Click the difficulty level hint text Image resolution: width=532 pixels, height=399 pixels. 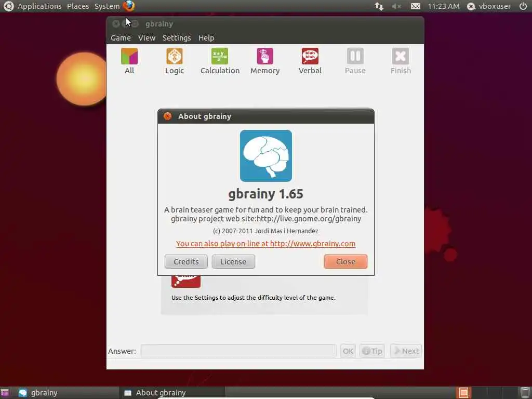coord(253,298)
